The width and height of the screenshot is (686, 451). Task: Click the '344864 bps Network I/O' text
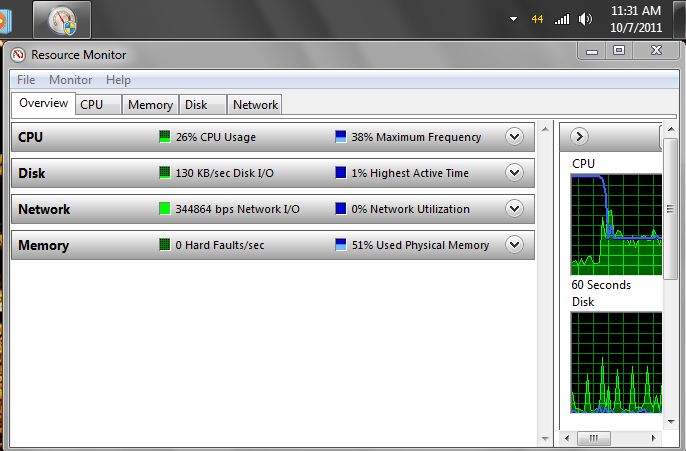click(x=238, y=209)
